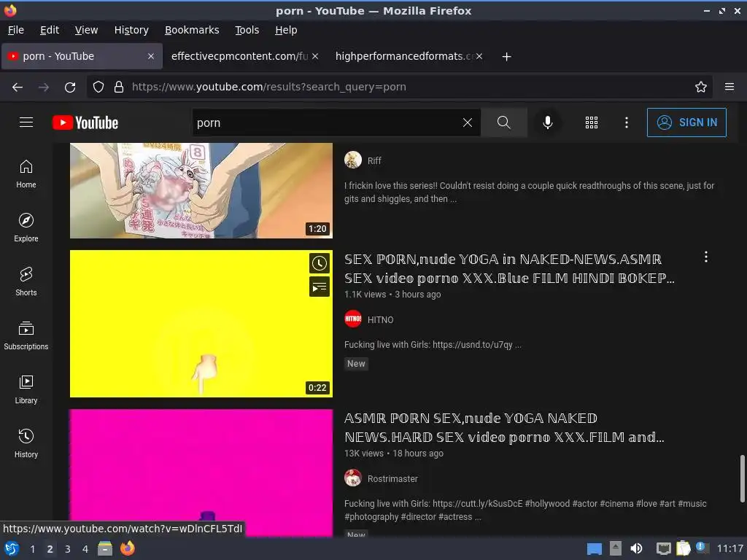Viewport: 747px width, 560px height.
Task: Open the Help menu
Action: (286, 30)
